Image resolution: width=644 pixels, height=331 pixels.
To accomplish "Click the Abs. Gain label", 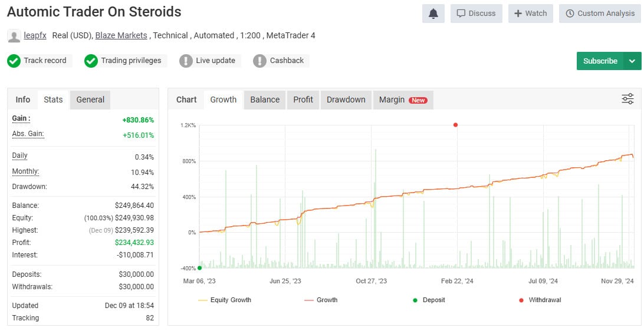I will point(28,134).
